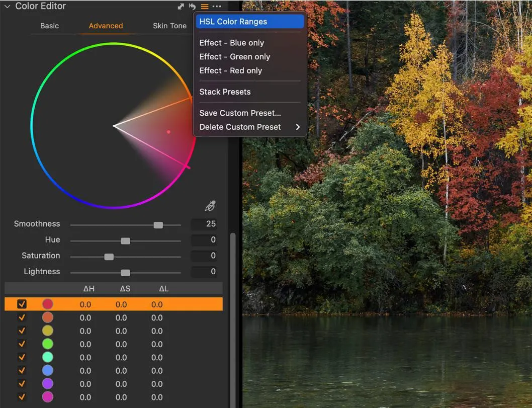Click the Smoothness value field showing 25

[x=204, y=224]
